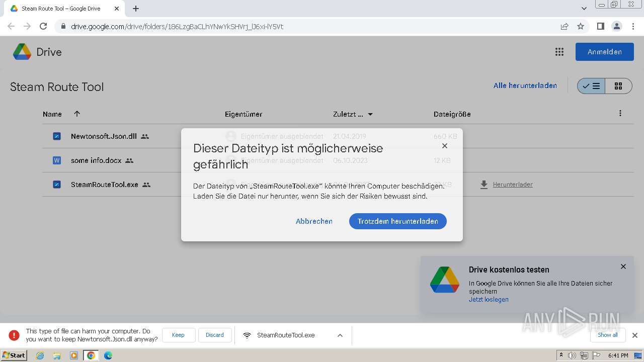
Task: Select the file name Newtonsoft.Json.dll
Action: (104, 136)
